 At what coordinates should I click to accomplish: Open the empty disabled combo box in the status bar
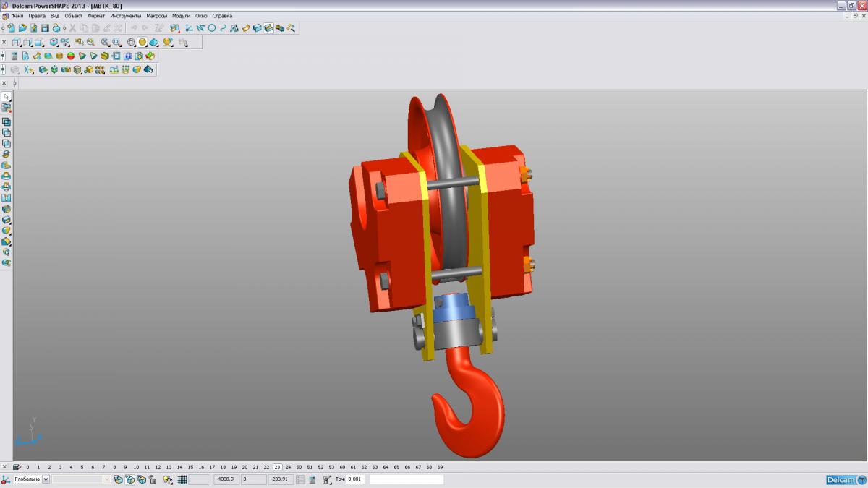[81, 479]
